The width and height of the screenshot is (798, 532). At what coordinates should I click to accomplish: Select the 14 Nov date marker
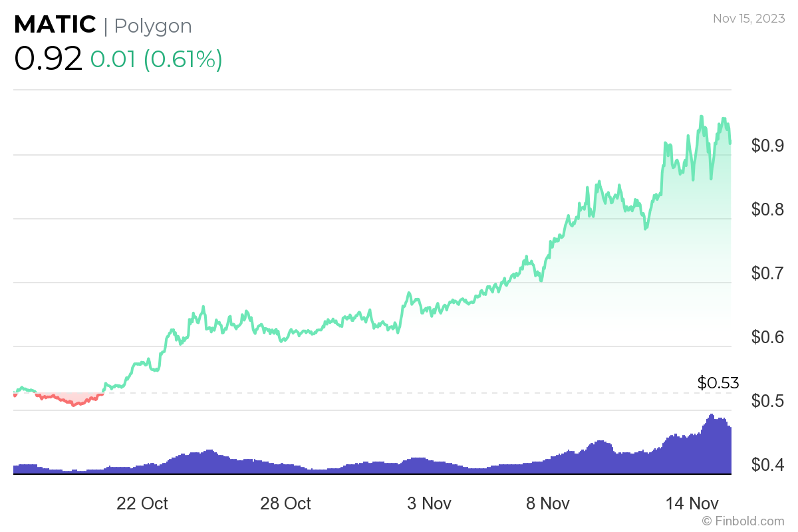pos(692,503)
